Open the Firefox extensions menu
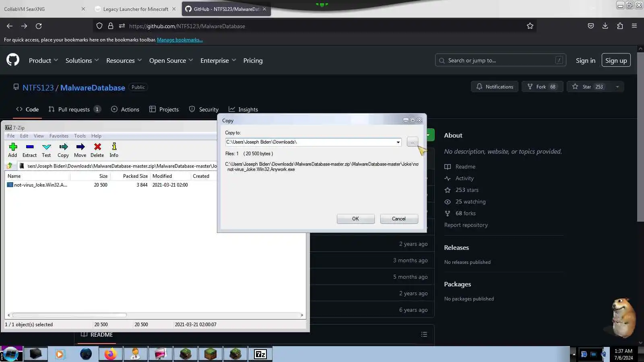The image size is (644, 362). (x=620, y=26)
